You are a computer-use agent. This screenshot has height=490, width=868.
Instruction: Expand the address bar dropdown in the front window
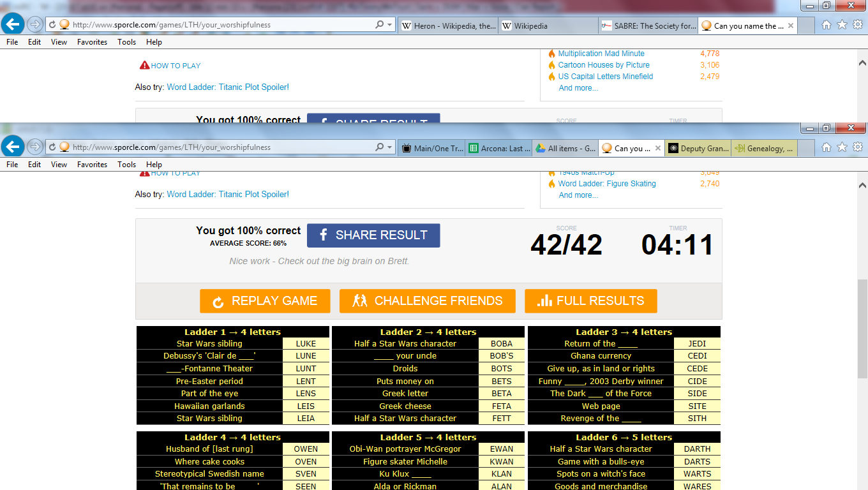coord(389,147)
